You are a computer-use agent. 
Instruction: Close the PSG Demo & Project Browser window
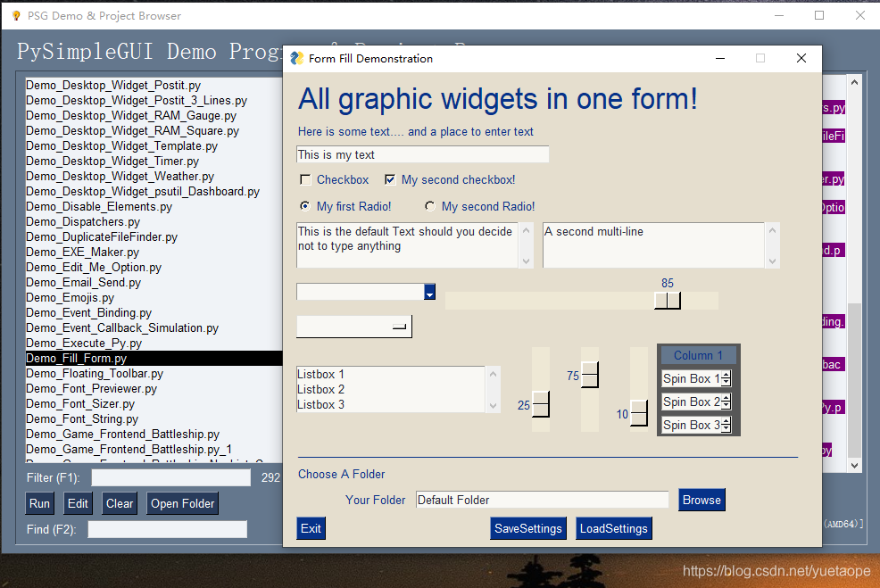[x=859, y=16]
